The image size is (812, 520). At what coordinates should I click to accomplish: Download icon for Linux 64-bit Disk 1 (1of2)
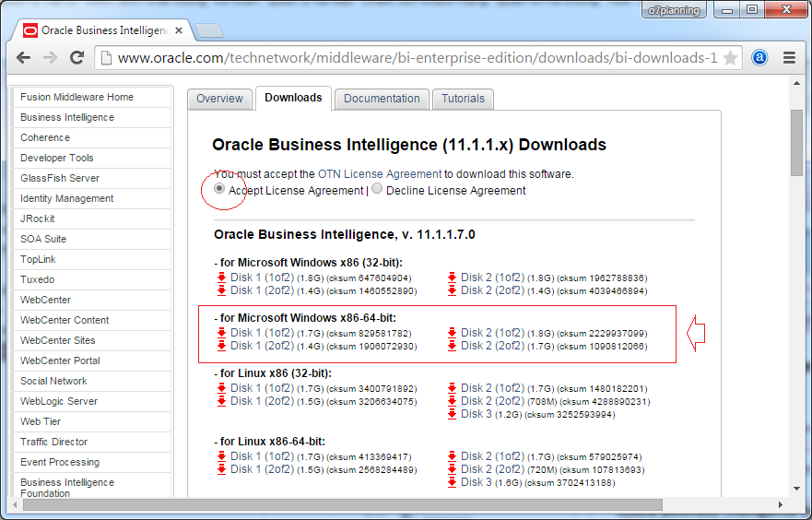point(221,456)
